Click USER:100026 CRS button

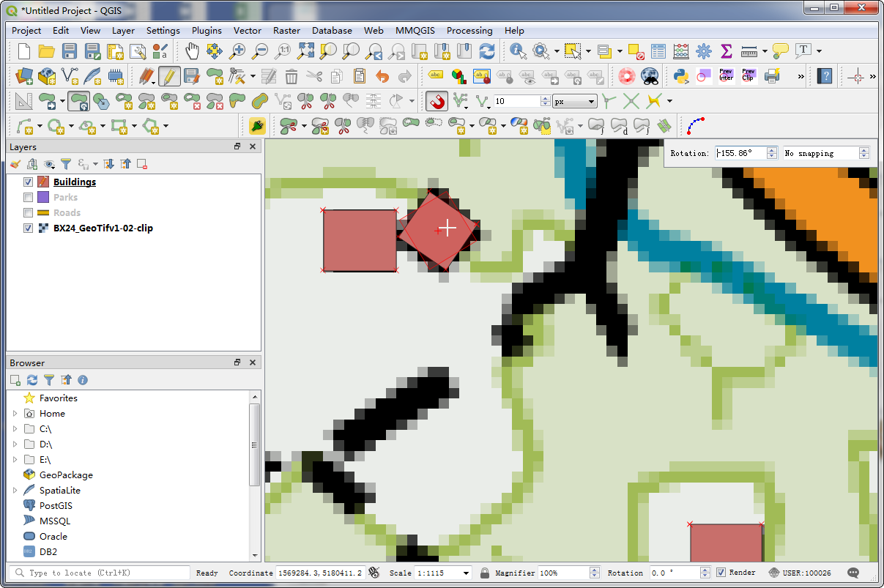tap(800, 573)
